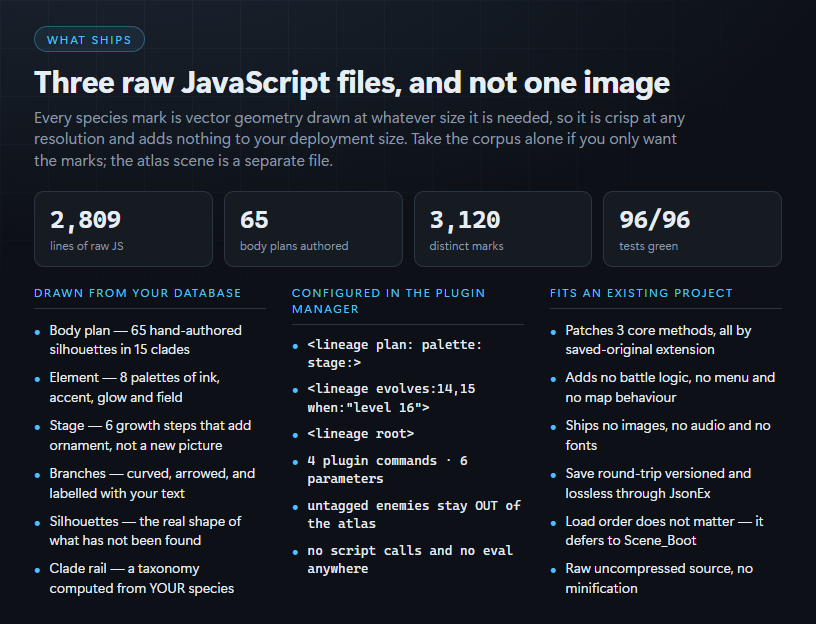Click the 65 body plans authored card
Viewport: 816px width, 624px height.
pos(313,229)
